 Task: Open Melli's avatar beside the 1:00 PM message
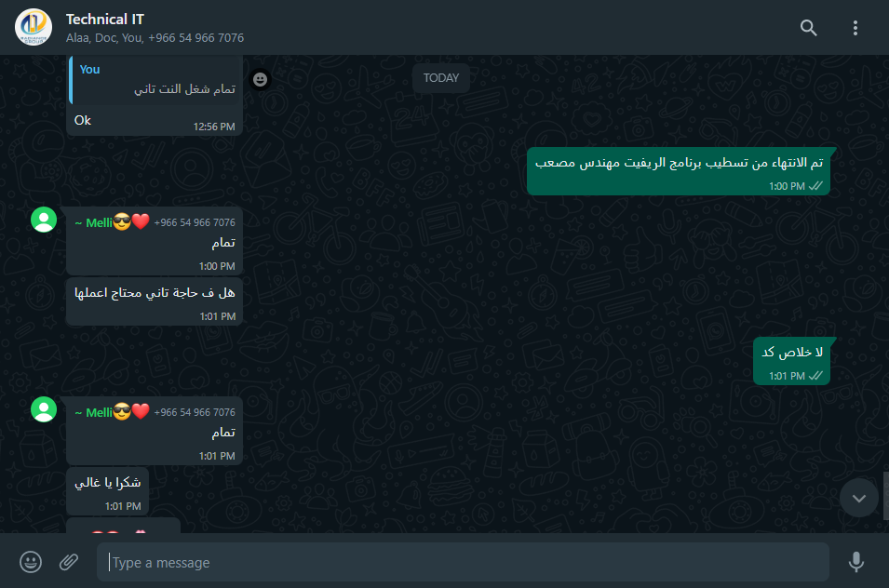[x=44, y=220]
